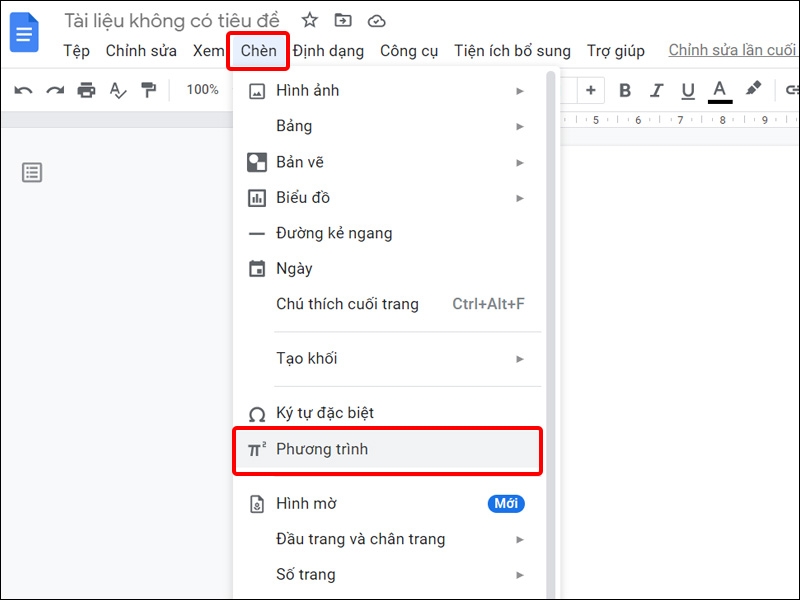Insert a Đường kẻ ngang
800x600 pixels.
point(387,233)
